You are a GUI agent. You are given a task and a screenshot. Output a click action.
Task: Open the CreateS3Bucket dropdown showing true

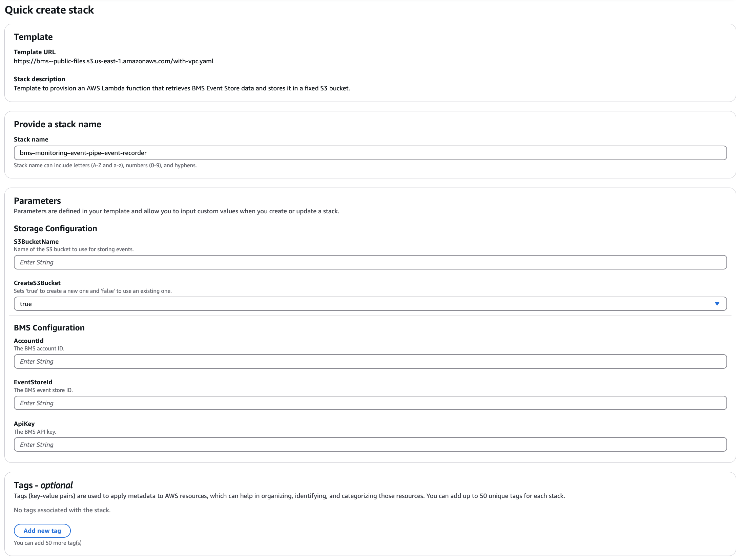click(x=370, y=304)
